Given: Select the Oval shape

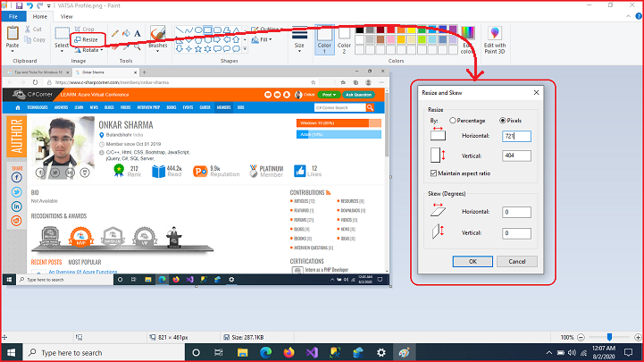Looking at the screenshot, I should [198, 30].
